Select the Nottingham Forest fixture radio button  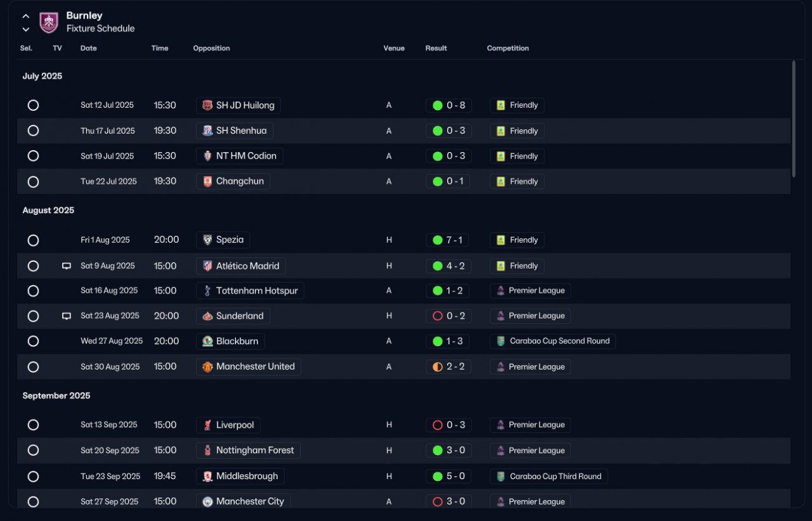(x=33, y=450)
